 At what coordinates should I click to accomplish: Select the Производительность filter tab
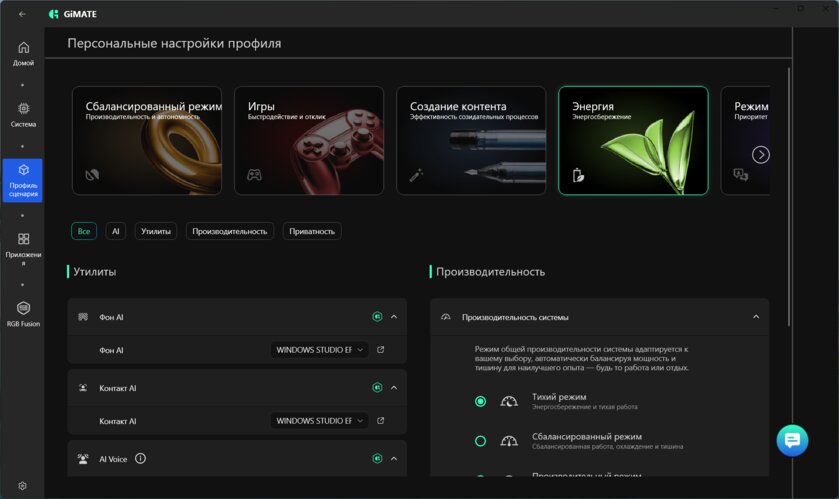230,231
